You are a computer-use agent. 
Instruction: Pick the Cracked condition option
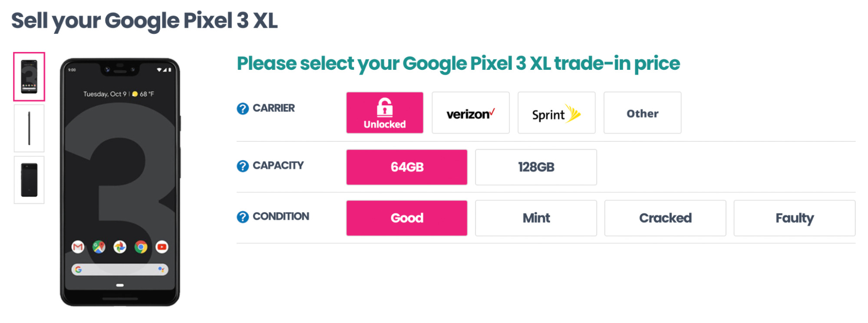click(x=665, y=218)
